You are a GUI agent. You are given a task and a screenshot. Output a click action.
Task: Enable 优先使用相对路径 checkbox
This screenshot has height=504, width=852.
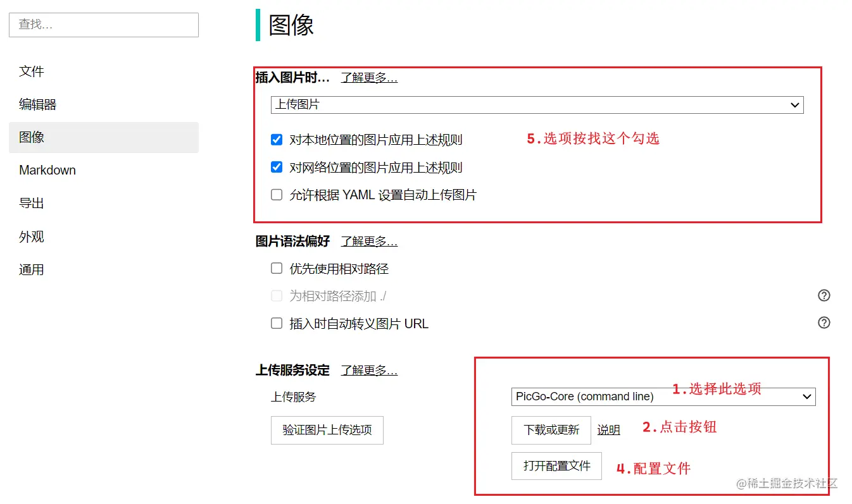point(277,268)
